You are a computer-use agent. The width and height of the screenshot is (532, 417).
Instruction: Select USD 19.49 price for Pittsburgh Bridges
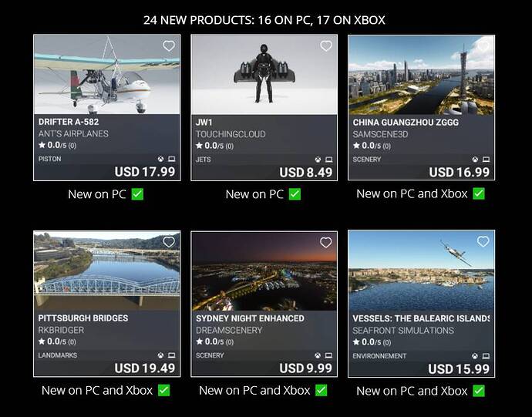pyautogui.click(x=145, y=368)
